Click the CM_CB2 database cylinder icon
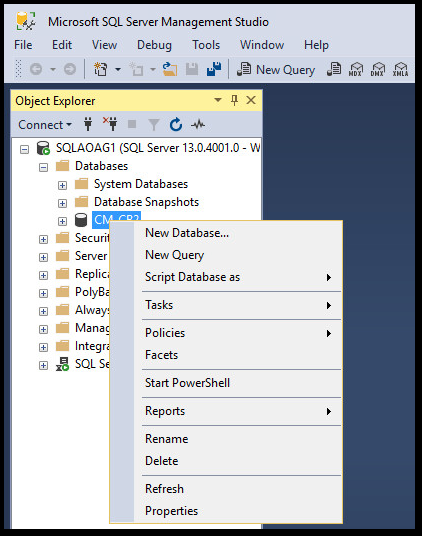This screenshot has height=536, width=422. tap(81, 220)
